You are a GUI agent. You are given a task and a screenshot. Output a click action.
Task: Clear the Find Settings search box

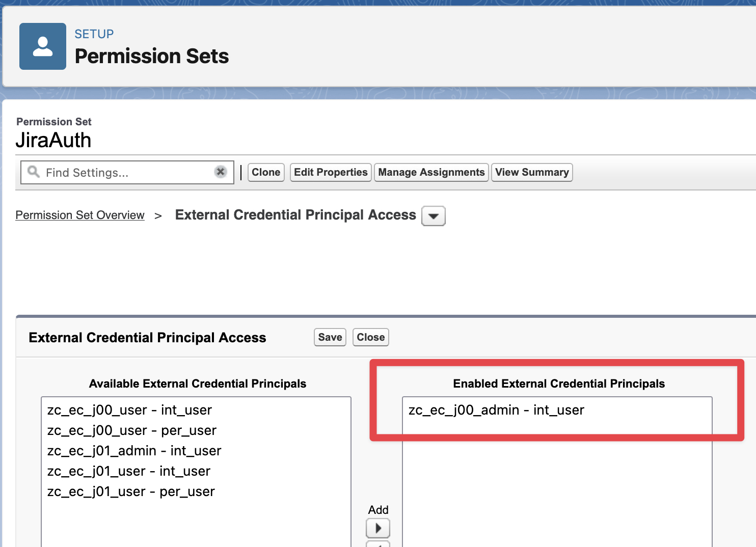221,172
